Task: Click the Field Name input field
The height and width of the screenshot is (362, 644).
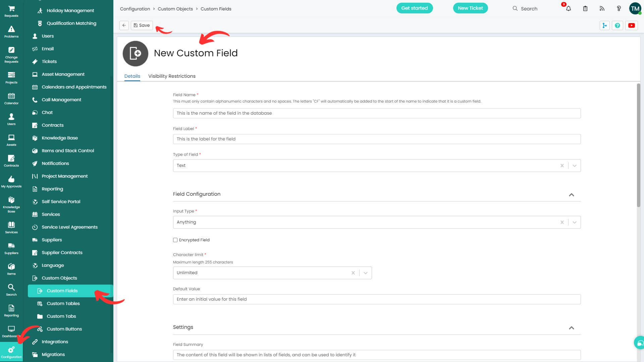Action: coord(376,113)
